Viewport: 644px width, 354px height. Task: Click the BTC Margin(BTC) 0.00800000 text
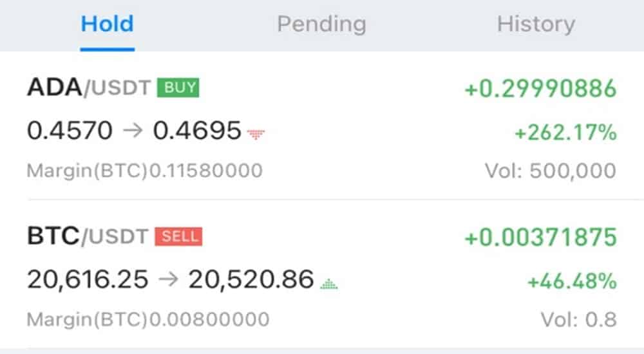pyautogui.click(x=148, y=319)
